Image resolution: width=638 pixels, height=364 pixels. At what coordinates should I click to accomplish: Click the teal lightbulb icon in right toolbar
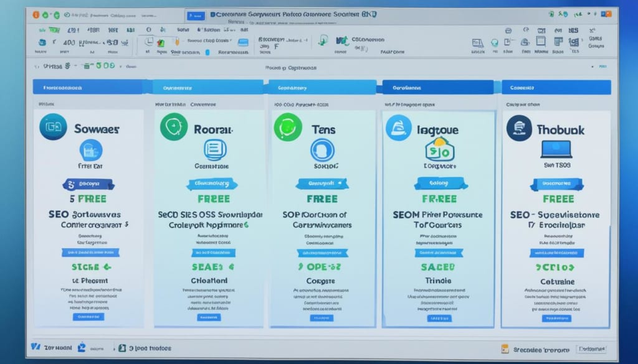click(494, 43)
